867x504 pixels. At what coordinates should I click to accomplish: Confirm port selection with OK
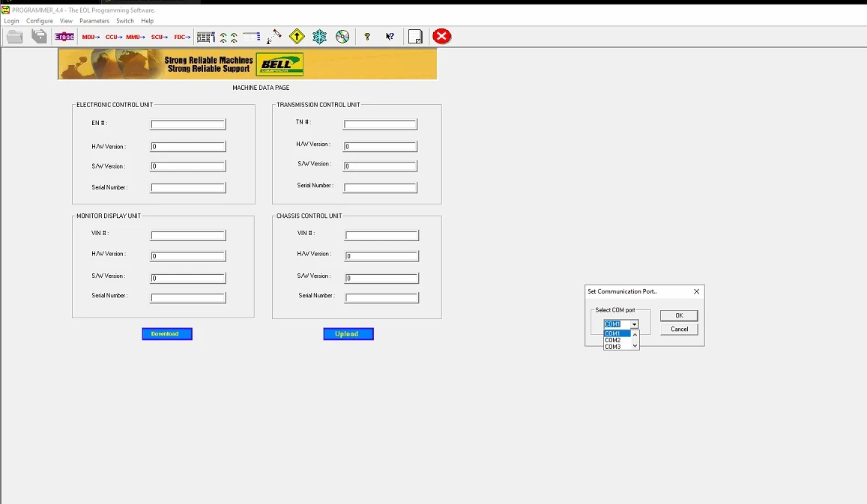coord(679,315)
